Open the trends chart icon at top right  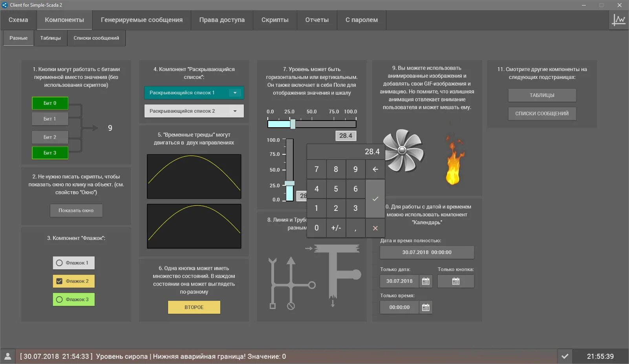point(619,20)
